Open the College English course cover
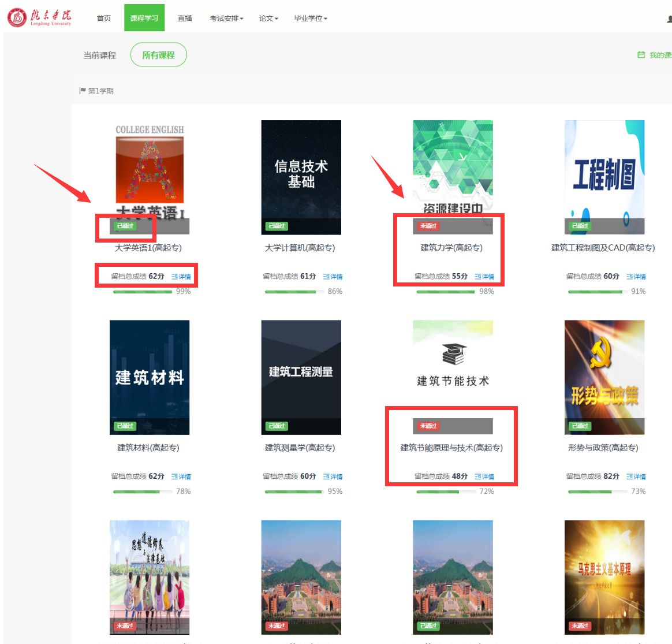The height and width of the screenshot is (644, 672). click(150, 177)
